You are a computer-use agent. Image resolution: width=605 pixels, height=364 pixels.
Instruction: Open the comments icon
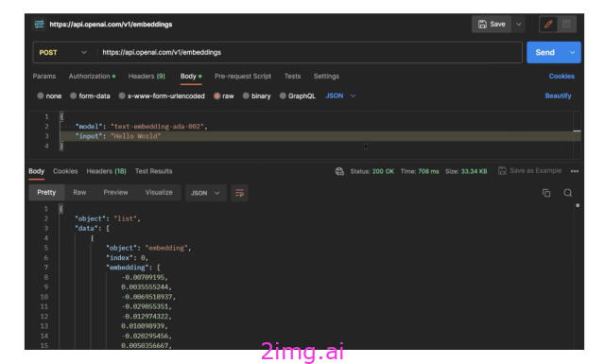[x=566, y=25]
